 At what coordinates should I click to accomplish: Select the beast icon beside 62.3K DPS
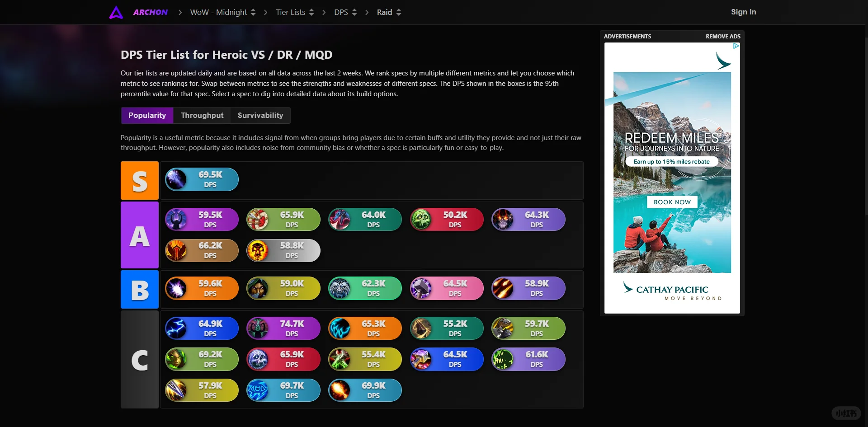340,288
